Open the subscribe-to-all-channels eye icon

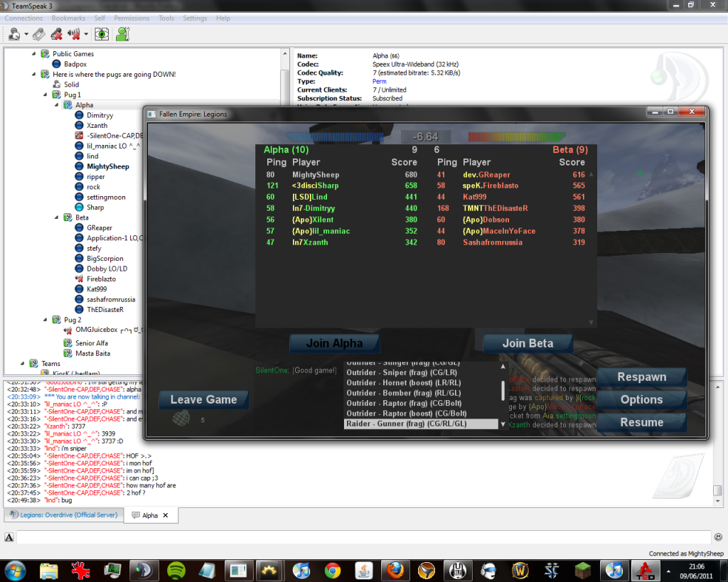pyautogui.click(x=102, y=34)
